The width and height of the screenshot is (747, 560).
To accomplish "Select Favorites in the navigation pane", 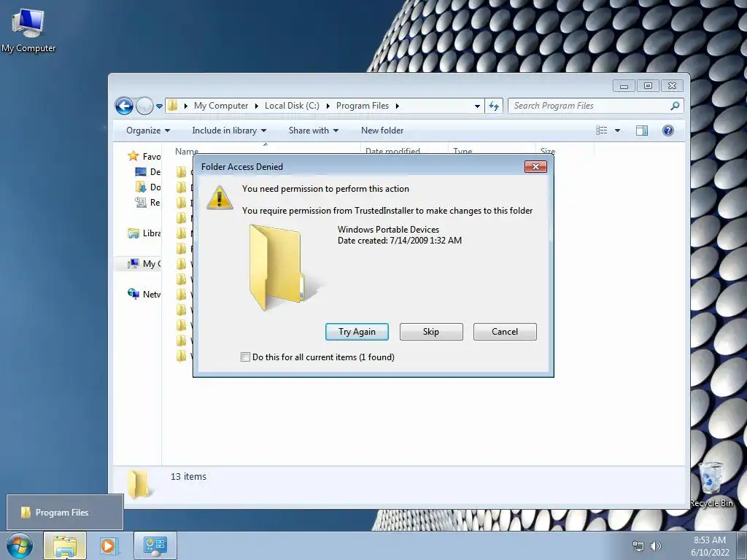I will pyautogui.click(x=144, y=156).
